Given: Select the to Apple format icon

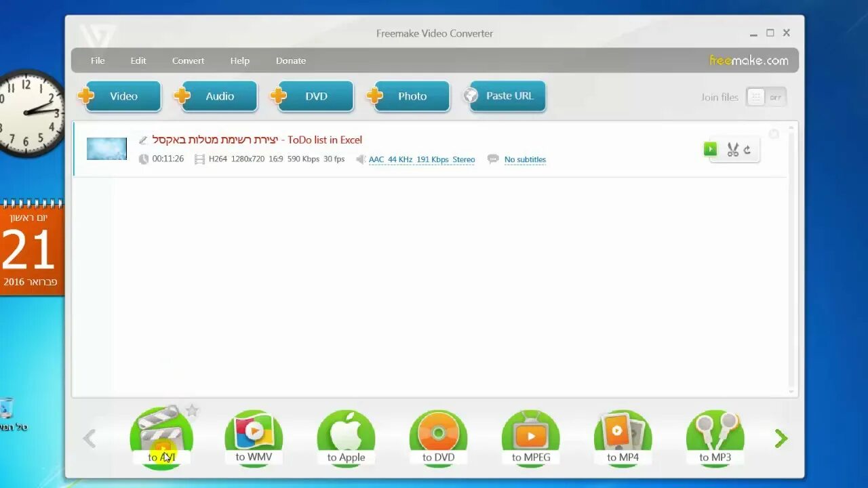Looking at the screenshot, I should tap(346, 437).
